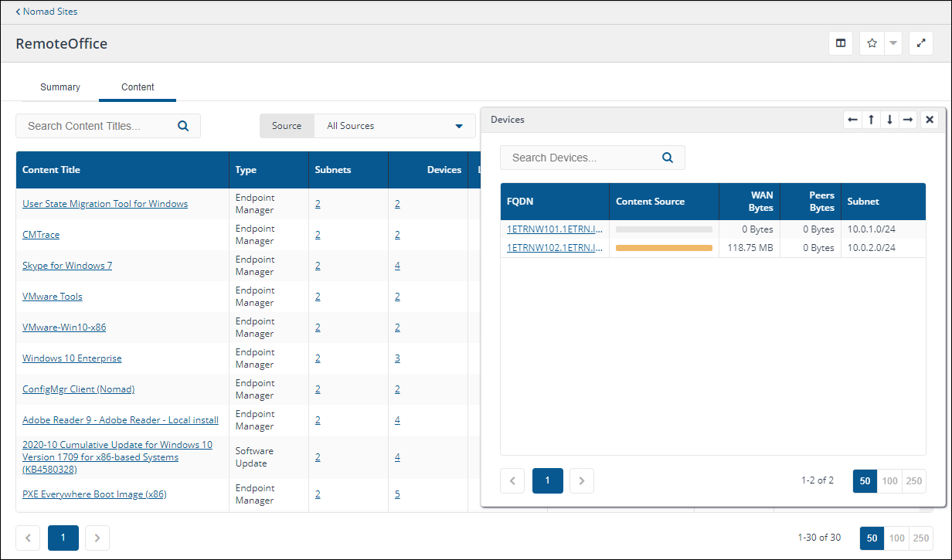Select the Content tab
Screen dimensions: 952x560
click(x=138, y=87)
